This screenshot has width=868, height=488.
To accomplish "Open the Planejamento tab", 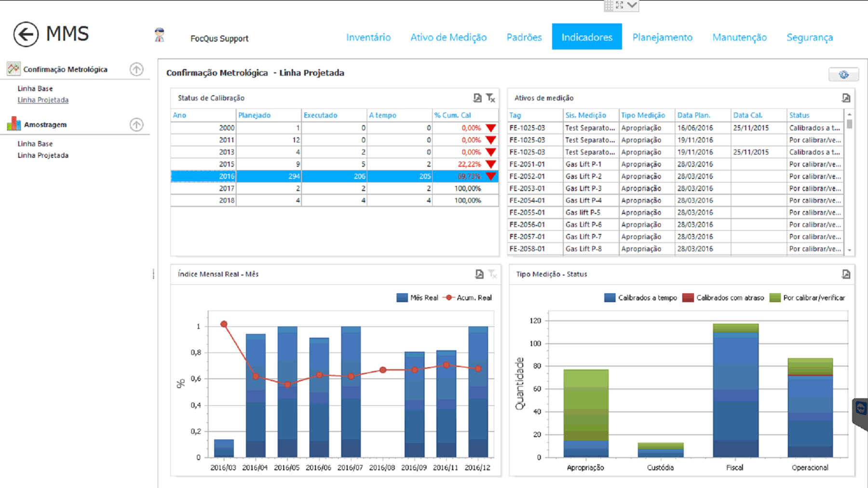I will coord(662,37).
